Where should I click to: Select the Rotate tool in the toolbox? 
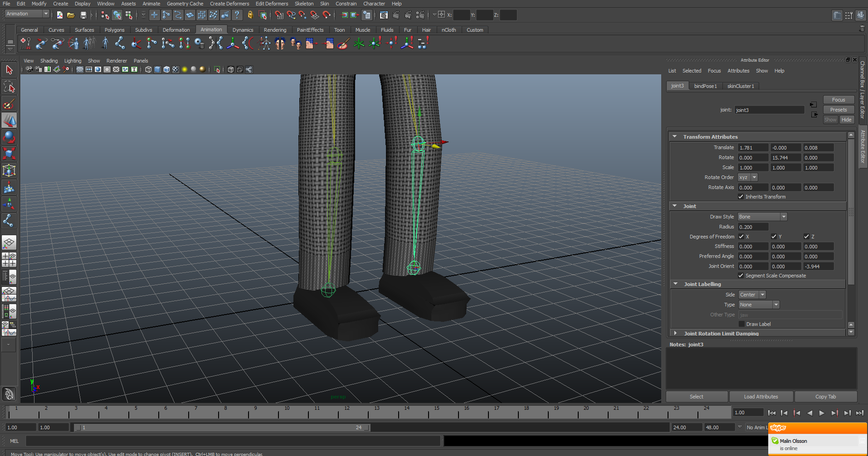[9, 137]
